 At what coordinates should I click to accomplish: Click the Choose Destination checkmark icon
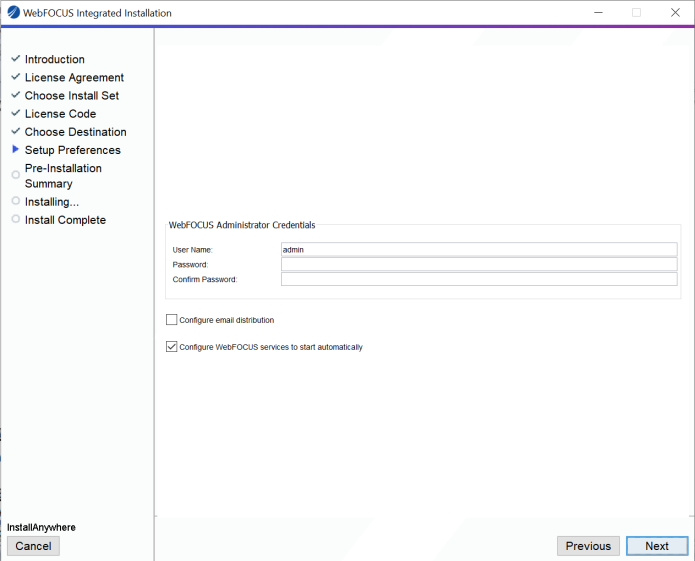(16, 131)
